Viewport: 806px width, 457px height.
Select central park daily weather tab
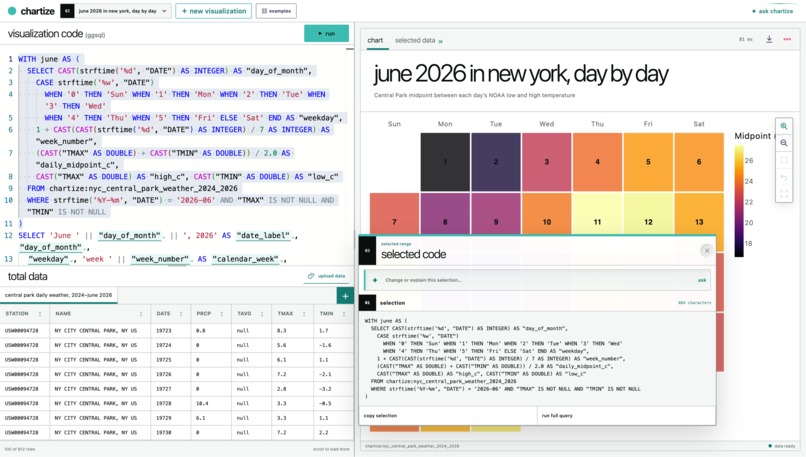(x=59, y=295)
